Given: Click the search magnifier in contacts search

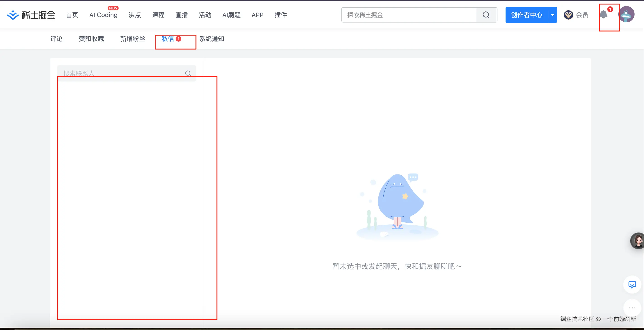Looking at the screenshot, I should click(188, 73).
